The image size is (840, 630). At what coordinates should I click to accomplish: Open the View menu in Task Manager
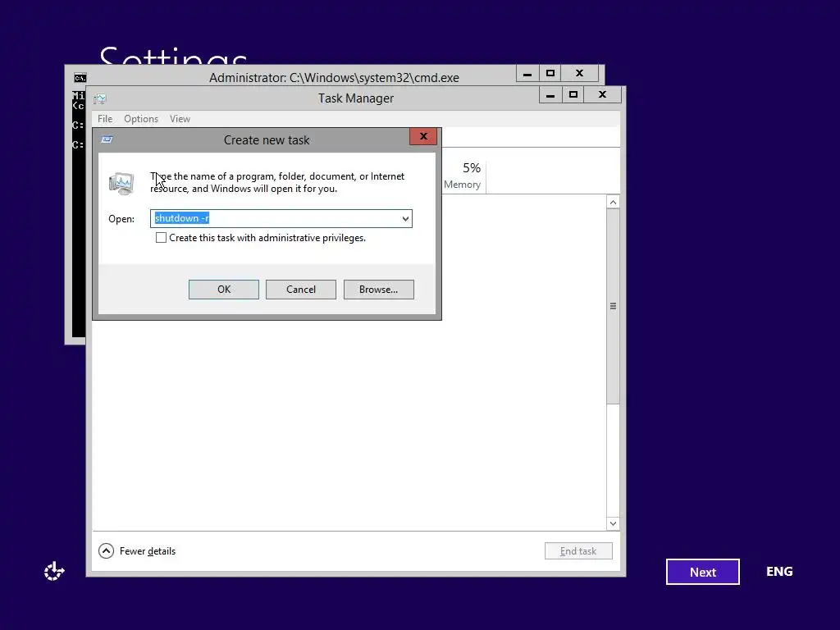pos(180,119)
